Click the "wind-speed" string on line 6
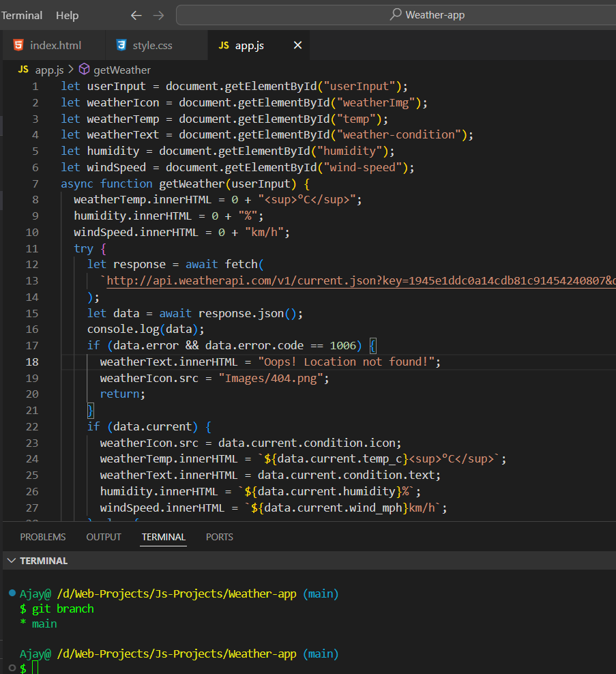This screenshot has width=616, height=674. [362, 168]
